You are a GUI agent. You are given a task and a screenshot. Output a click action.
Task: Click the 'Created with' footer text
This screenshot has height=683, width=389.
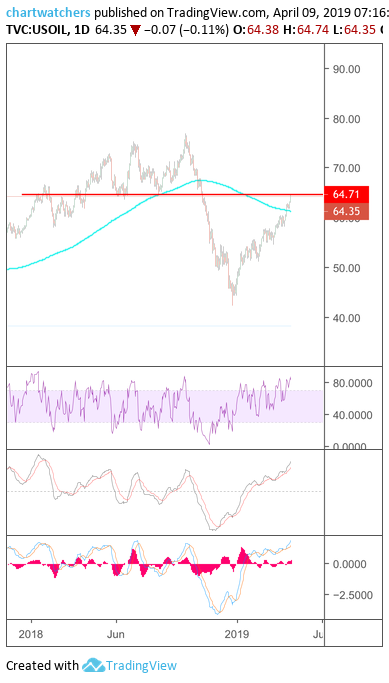coord(42,666)
